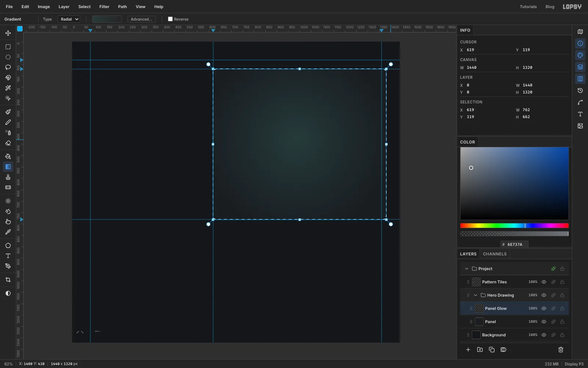Image resolution: width=588 pixels, height=368 pixels.
Task: Enable the Reverse gradient checkbox
Action: point(170,19)
